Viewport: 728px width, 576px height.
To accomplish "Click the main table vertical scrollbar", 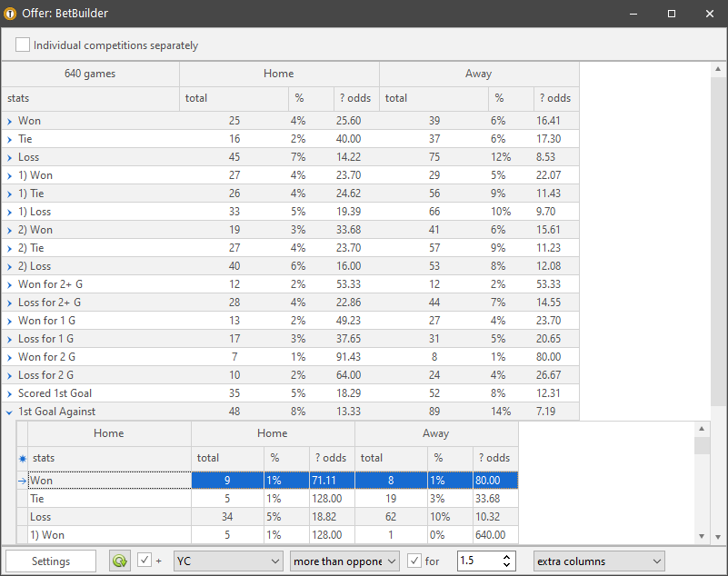I will click(x=719, y=227).
